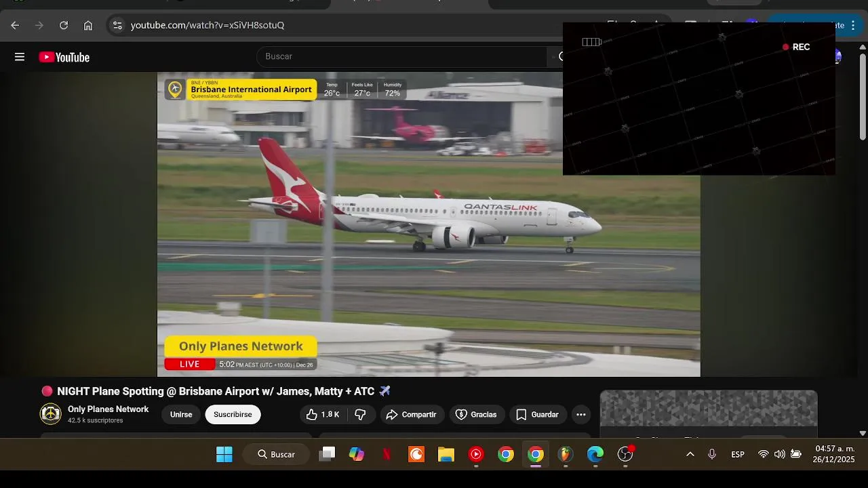Subscribe with the Suscribirse button
This screenshot has width=868, height=488.
(x=233, y=414)
